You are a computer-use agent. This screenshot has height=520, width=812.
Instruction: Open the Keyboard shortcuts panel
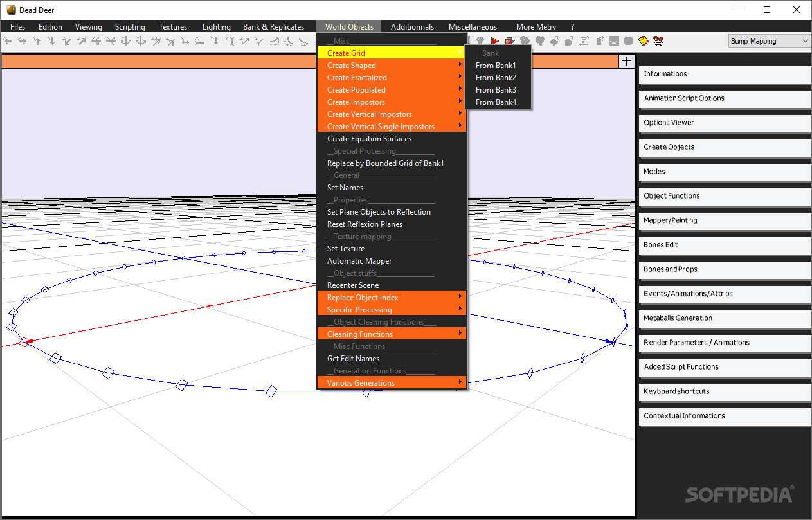click(x=725, y=391)
